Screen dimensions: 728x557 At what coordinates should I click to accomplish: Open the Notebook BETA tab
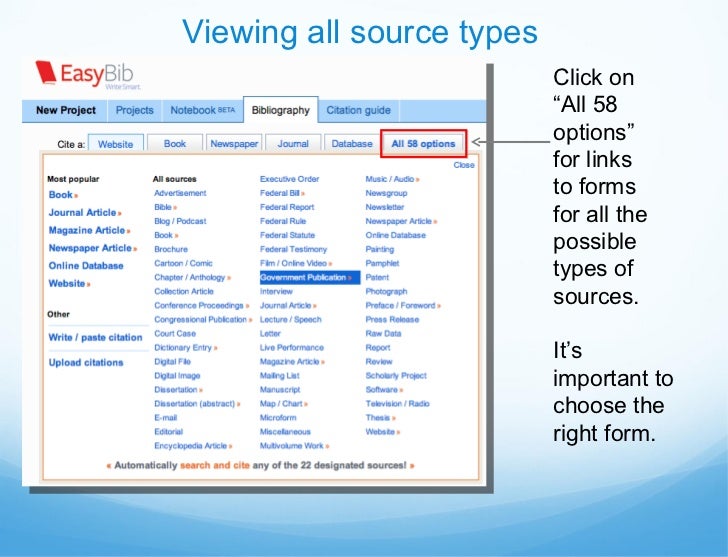coord(202,110)
